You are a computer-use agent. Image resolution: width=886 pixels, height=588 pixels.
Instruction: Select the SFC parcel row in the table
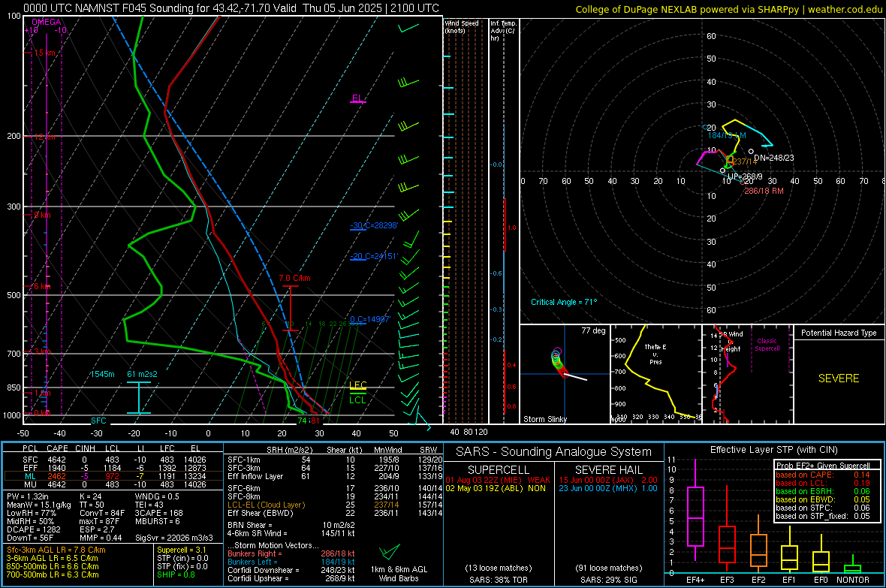point(113,460)
